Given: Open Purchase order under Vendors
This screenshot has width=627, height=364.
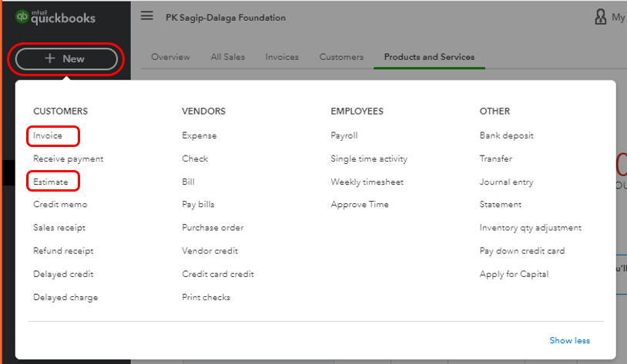Looking at the screenshot, I should coord(213,228).
